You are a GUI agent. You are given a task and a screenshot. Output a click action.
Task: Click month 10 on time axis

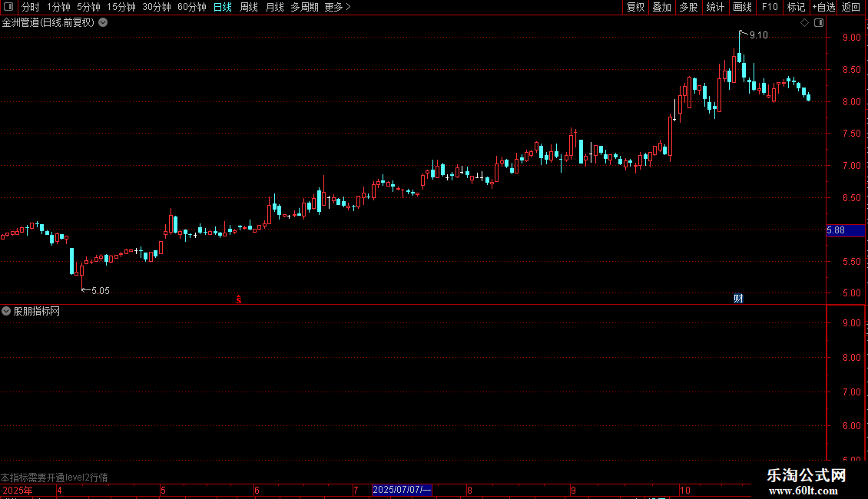(x=685, y=490)
